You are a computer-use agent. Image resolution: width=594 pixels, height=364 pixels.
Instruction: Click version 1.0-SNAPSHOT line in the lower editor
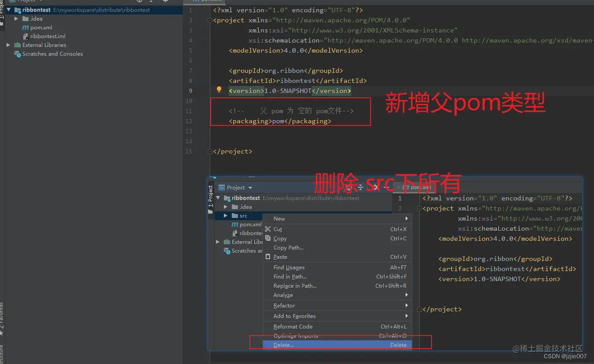[499, 279]
